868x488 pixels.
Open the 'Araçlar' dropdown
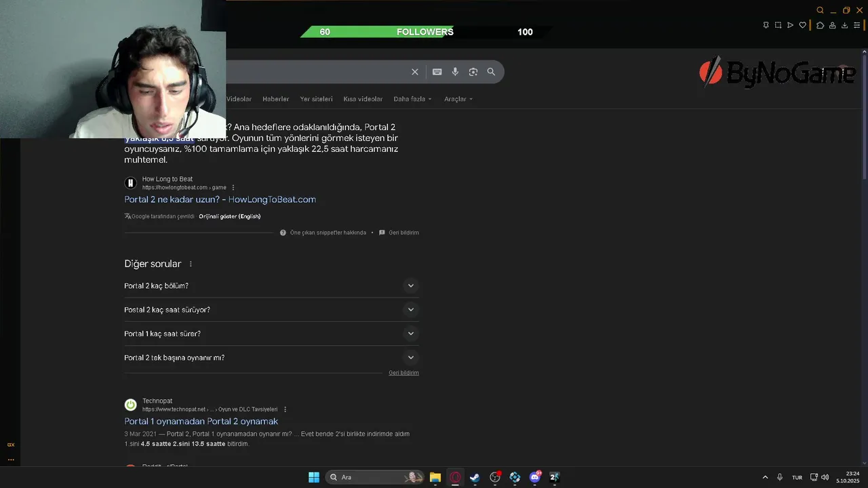click(458, 99)
